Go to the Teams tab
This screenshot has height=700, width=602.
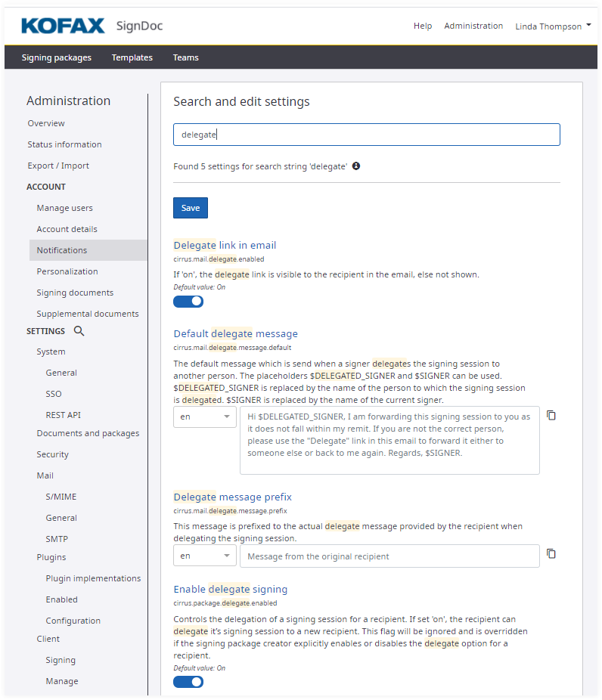point(185,57)
